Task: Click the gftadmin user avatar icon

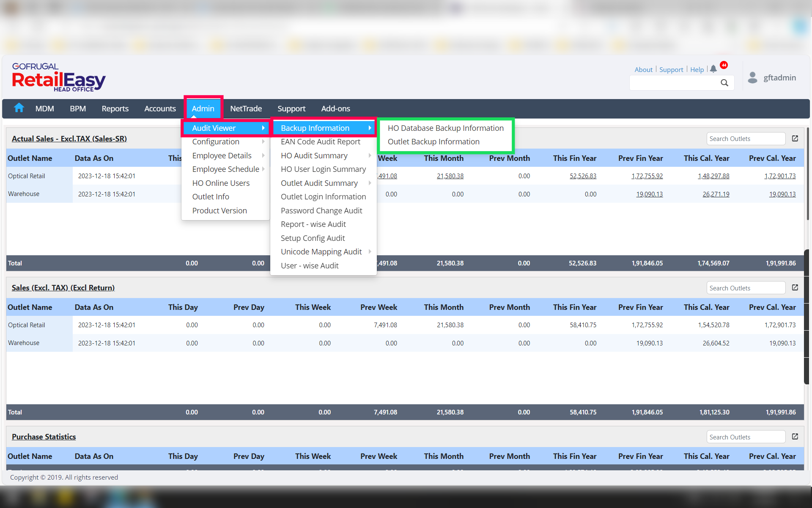Action: coord(752,77)
